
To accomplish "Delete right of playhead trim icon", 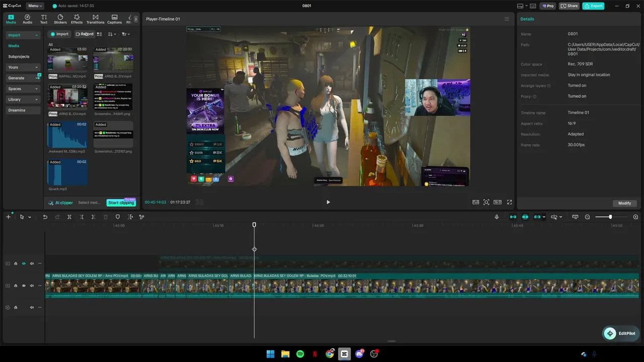I will [94, 217].
